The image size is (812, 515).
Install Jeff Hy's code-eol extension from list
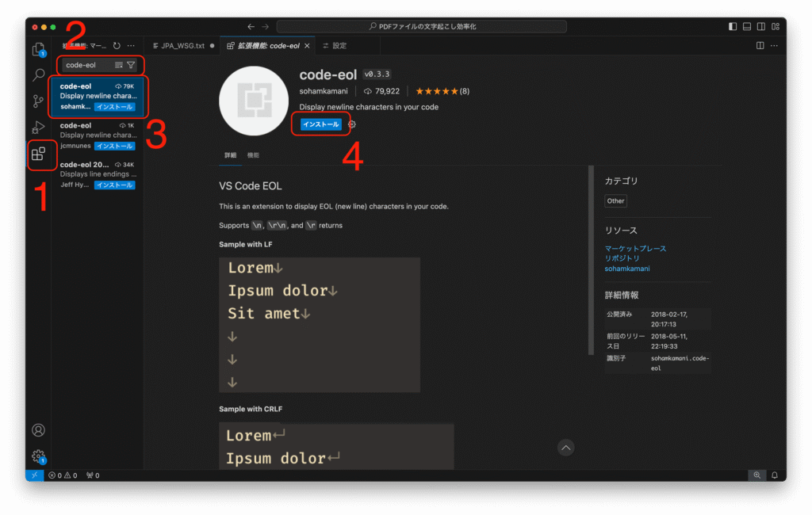click(114, 185)
